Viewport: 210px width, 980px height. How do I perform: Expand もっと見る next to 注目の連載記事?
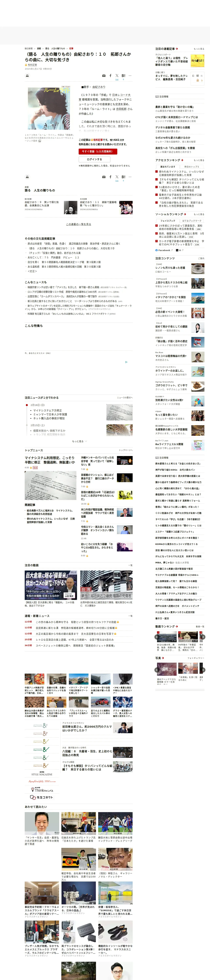tap(199, 49)
